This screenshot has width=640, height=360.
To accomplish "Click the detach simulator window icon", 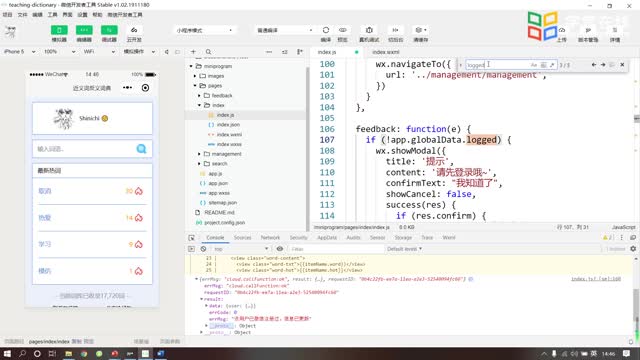I will point(177,52).
